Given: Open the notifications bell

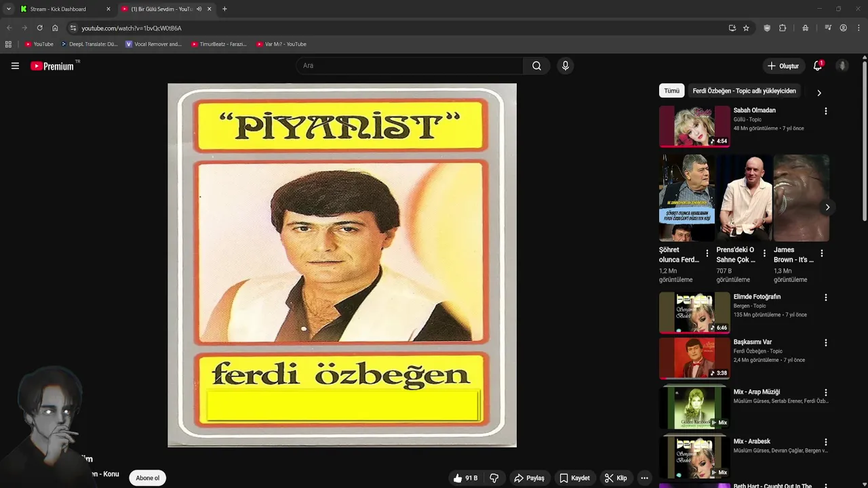Looking at the screenshot, I should pos(818,66).
